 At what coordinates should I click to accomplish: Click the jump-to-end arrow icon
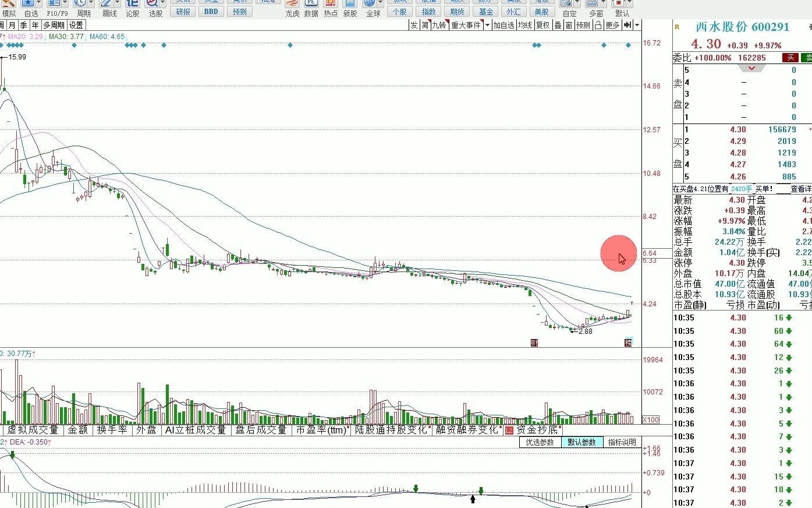[627, 25]
